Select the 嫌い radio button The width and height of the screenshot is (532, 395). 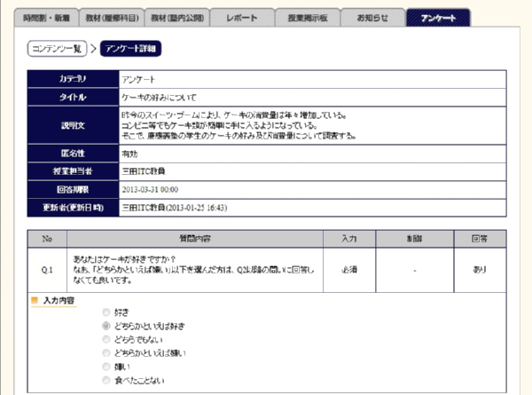[x=107, y=367]
